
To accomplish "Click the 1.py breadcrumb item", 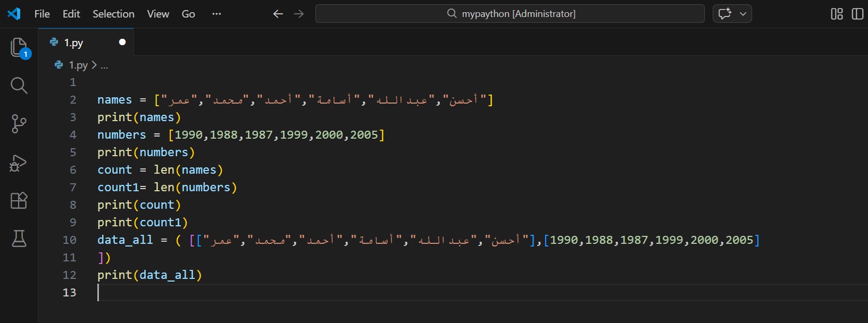I will [78, 65].
